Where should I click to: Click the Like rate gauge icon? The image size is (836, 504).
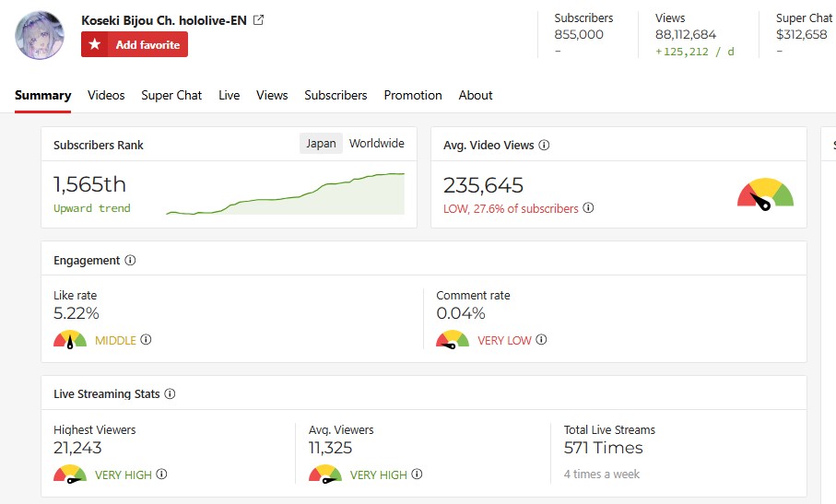tap(70, 339)
